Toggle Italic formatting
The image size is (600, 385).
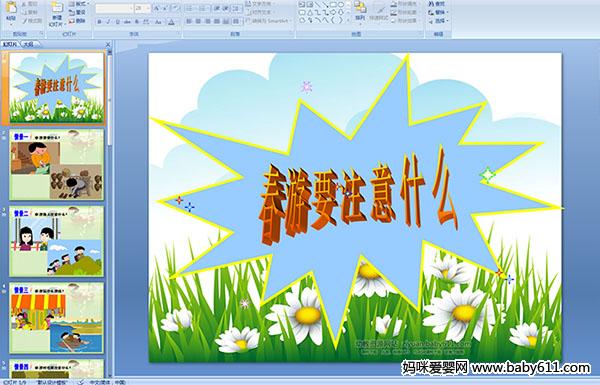(108, 22)
